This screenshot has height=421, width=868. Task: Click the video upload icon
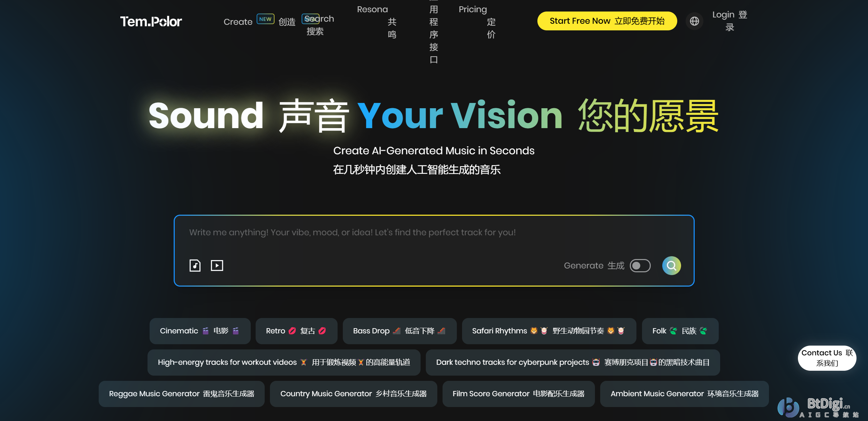217,266
